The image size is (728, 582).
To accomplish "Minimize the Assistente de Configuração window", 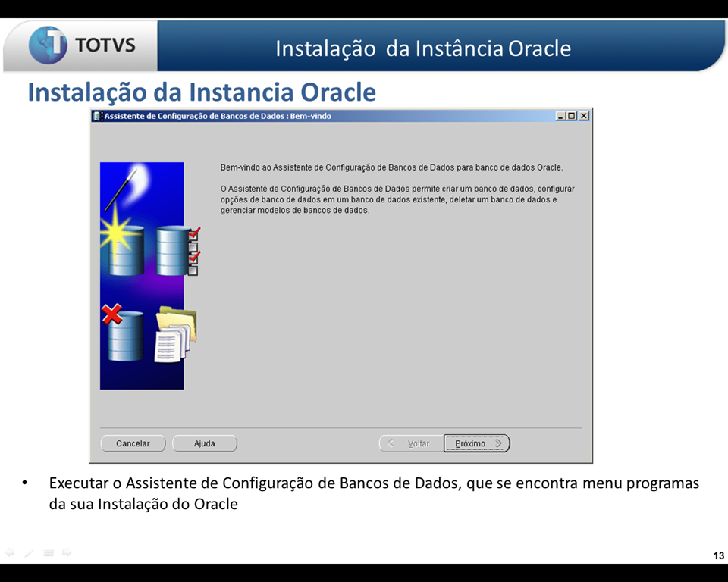I will [x=560, y=116].
